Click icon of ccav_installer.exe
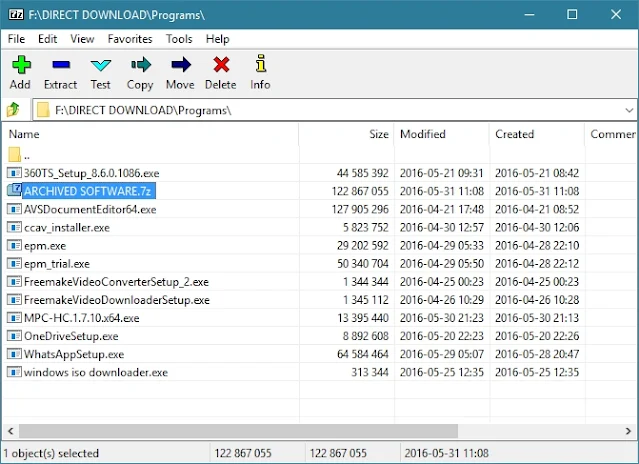The width and height of the screenshot is (639, 464). 14,227
